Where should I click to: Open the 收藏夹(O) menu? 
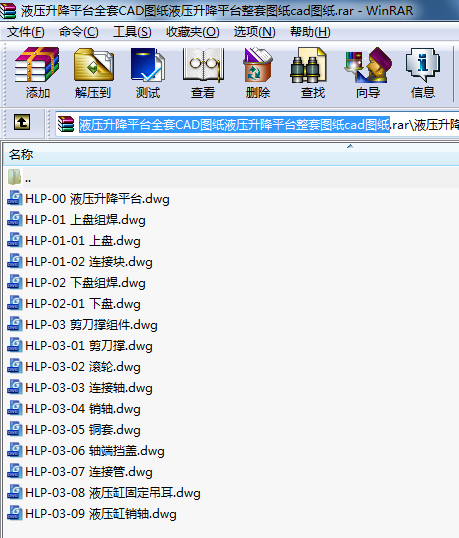[192, 32]
